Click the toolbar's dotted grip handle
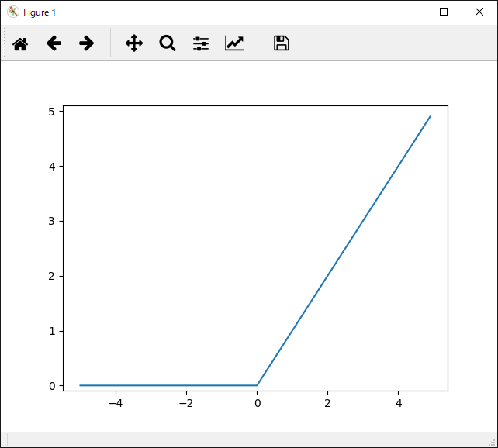This screenshot has height=448, width=498. [5, 43]
